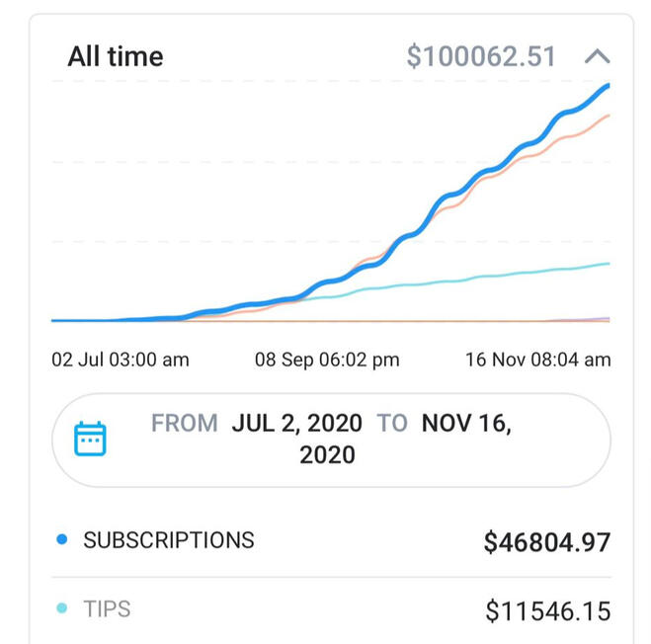Change the NOV 16, 2020 end date

pos(466,424)
